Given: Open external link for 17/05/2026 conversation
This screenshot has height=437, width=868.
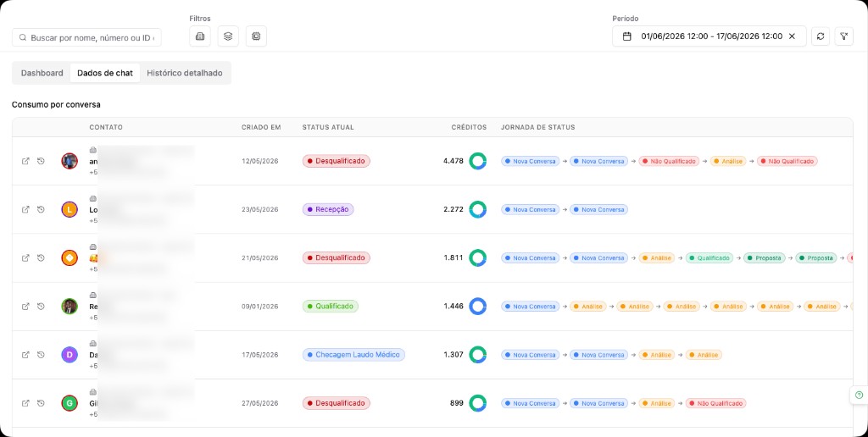Looking at the screenshot, I should tap(25, 355).
